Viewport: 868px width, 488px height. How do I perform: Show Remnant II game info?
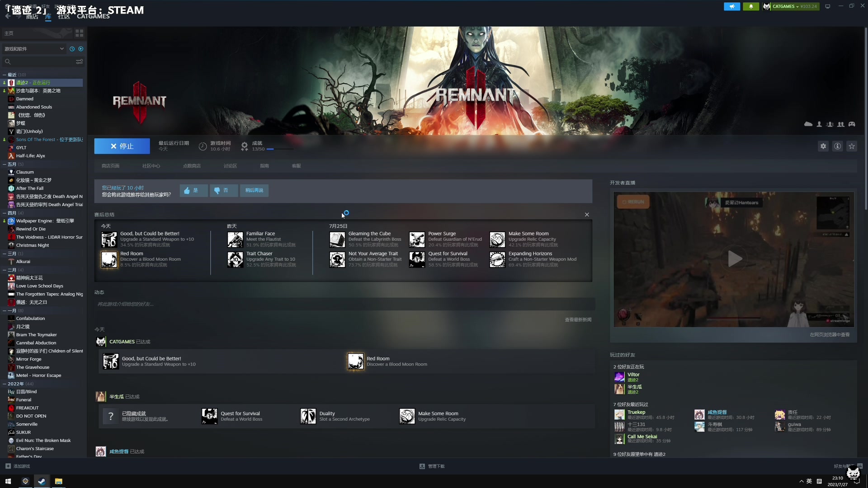click(x=838, y=146)
